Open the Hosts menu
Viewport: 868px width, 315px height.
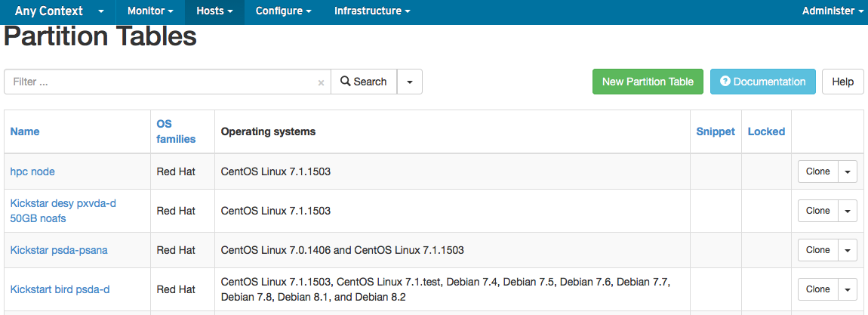(214, 11)
